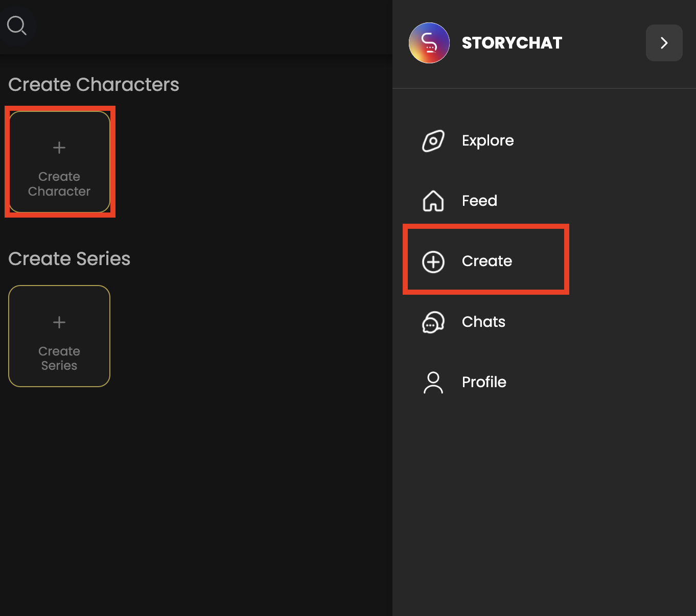Viewport: 696px width, 616px height.
Task: Go to the Feed menu item
Action: click(479, 201)
